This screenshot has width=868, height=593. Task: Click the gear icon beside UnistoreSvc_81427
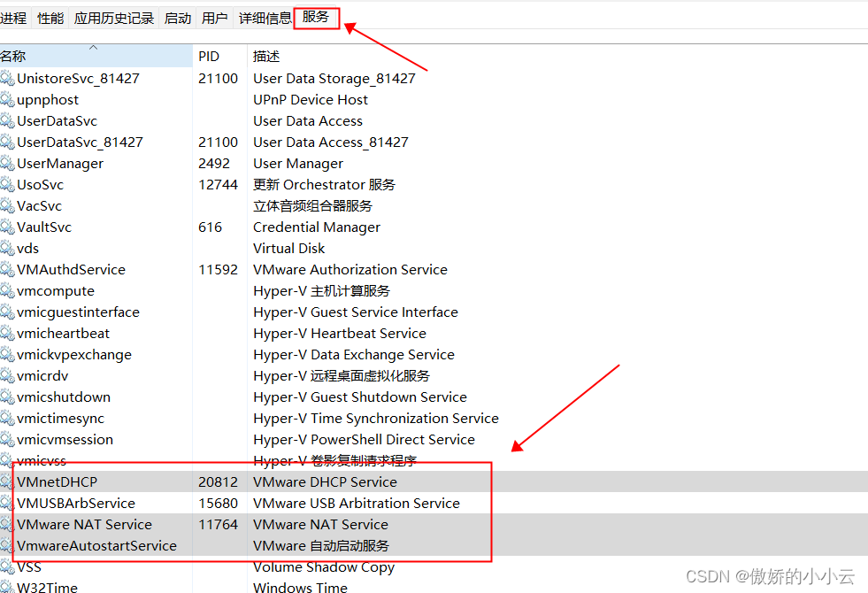(7, 78)
